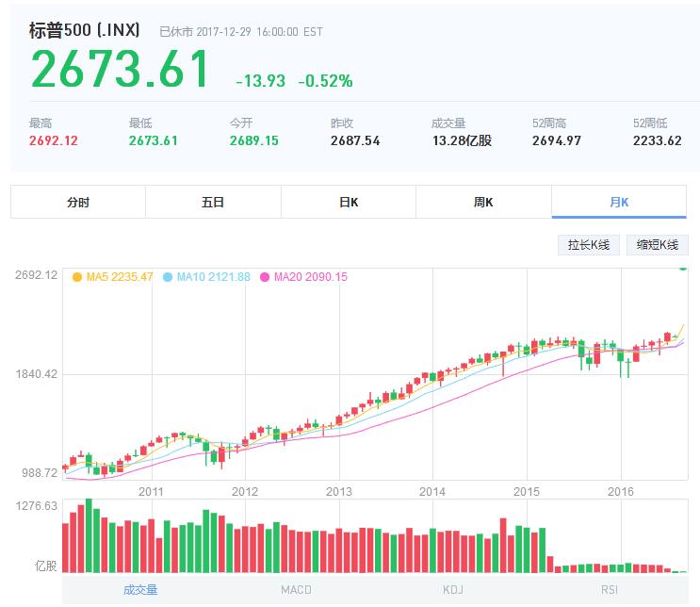Click the 2011 year label on chart axis
The height and width of the screenshot is (607, 700).
point(151,491)
